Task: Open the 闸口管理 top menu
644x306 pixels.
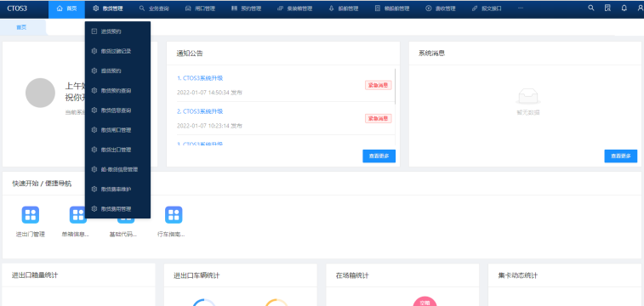Action: [x=200, y=8]
